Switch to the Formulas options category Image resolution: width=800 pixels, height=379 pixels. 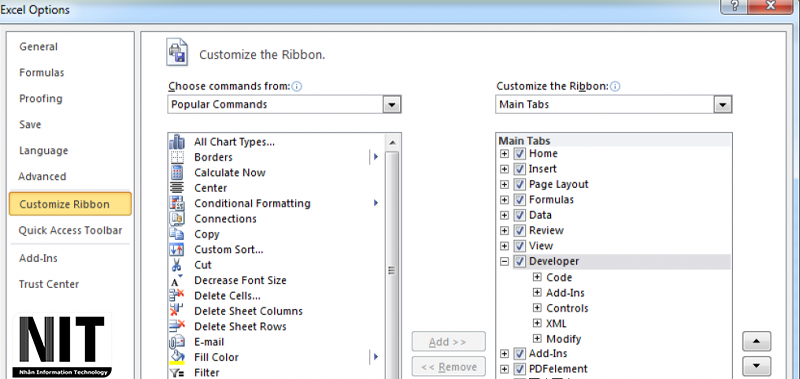42,73
